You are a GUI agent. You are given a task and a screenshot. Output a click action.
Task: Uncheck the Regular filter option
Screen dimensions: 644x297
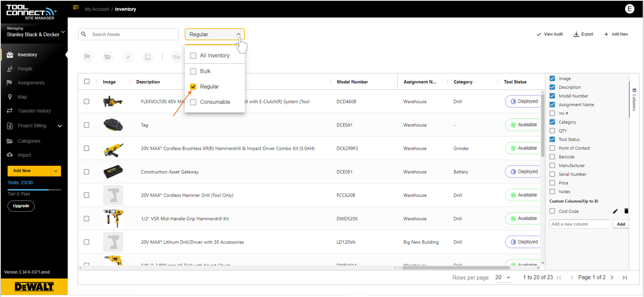tap(193, 87)
